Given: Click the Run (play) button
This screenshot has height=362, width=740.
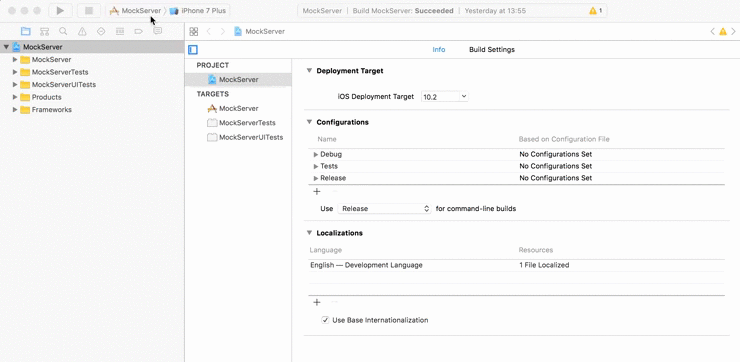Looking at the screenshot, I should [60, 10].
